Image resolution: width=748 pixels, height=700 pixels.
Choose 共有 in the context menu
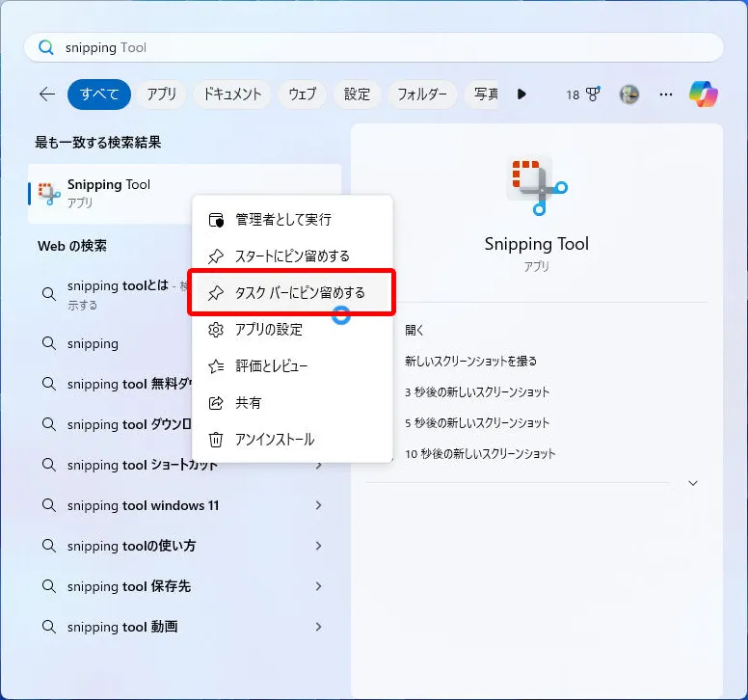point(292,403)
